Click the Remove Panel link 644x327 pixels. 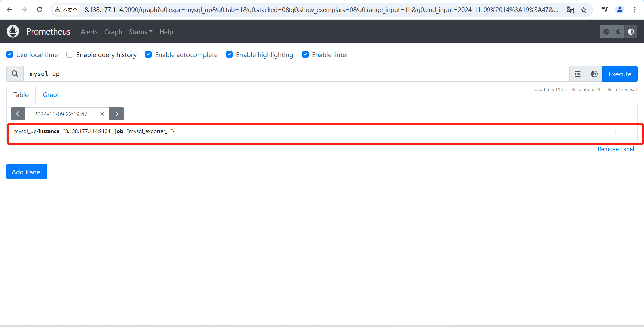(x=616, y=149)
